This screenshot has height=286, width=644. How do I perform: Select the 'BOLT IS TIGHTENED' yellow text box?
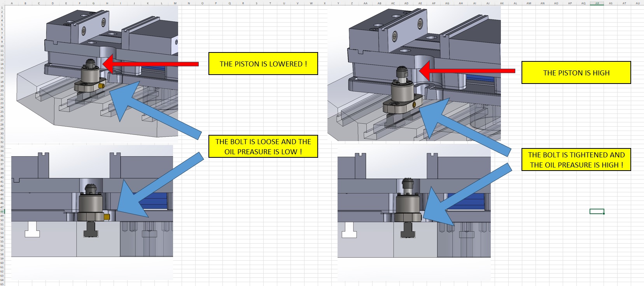click(576, 160)
